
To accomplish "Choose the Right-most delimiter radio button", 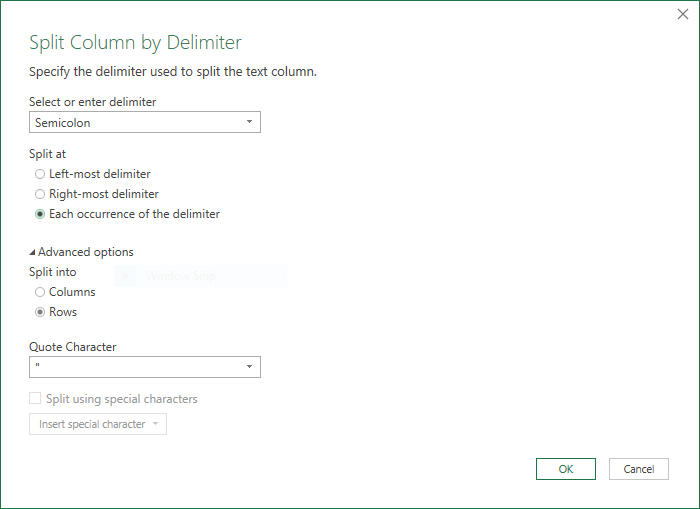I will click(40, 194).
